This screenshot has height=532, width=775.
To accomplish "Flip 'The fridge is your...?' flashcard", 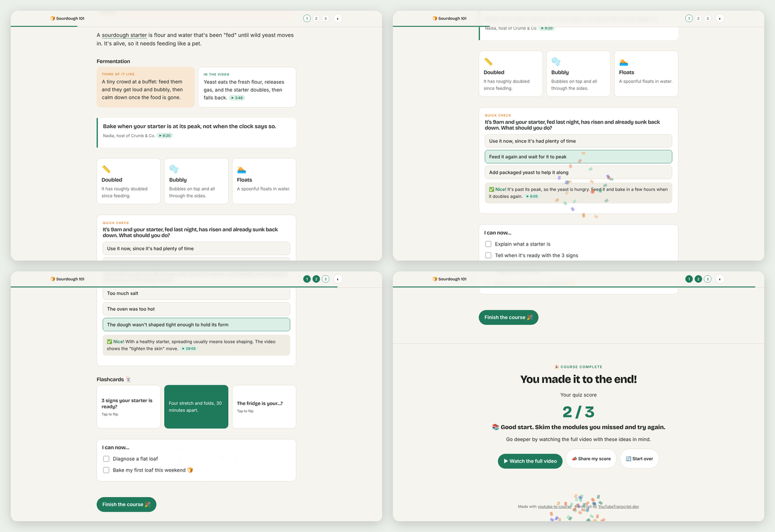I will pyautogui.click(x=264, y=407).
